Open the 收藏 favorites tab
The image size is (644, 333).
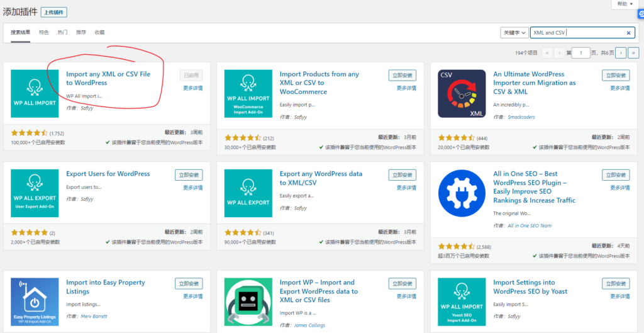tap(99, 32)
